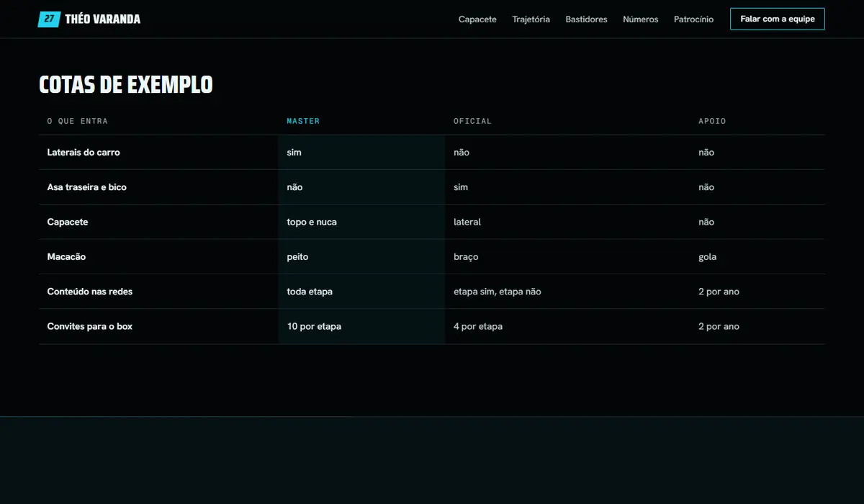
Task: Click the 'peito' cell
Action: [x=361, y=257]
